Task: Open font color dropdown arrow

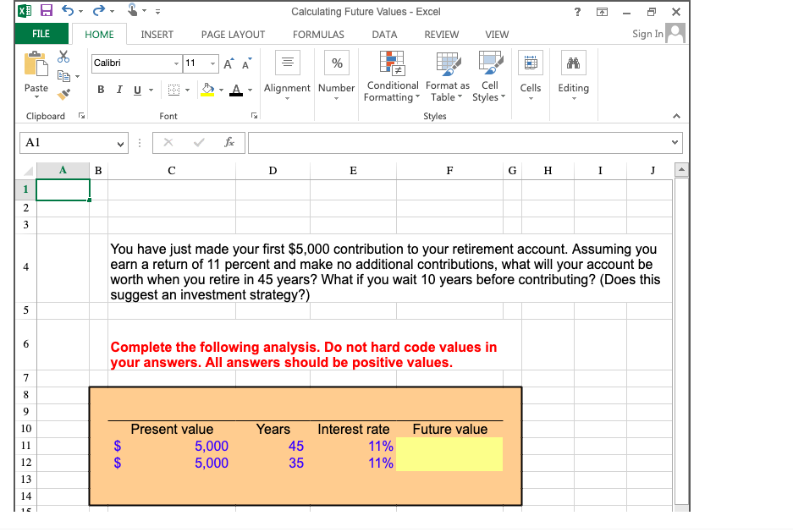Action: [x=250, y=90]
